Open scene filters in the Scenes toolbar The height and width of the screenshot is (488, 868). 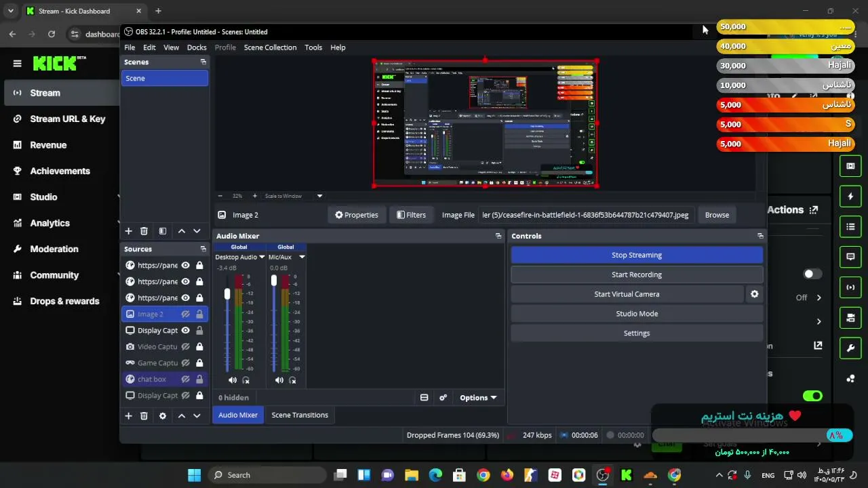pos(163,231)
